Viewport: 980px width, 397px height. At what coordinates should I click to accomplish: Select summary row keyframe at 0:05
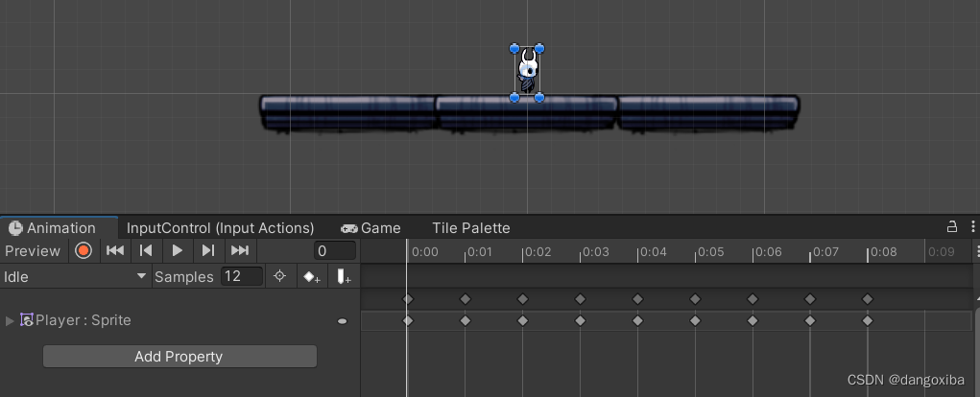(x=695, y=299)
